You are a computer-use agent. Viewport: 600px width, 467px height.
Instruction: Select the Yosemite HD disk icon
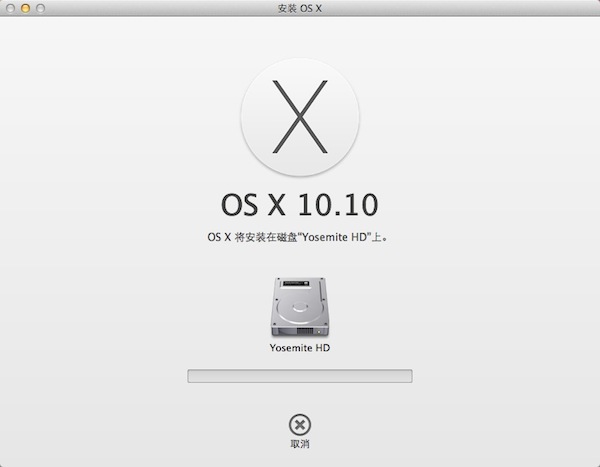[x=300, y=307]
